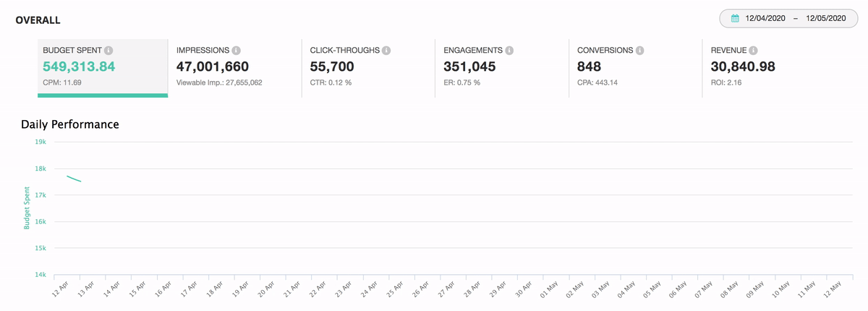868x311 pixels.
Task: Click the end date 12/05/2020
Action: pyautogui.click(x=825, y=19)
